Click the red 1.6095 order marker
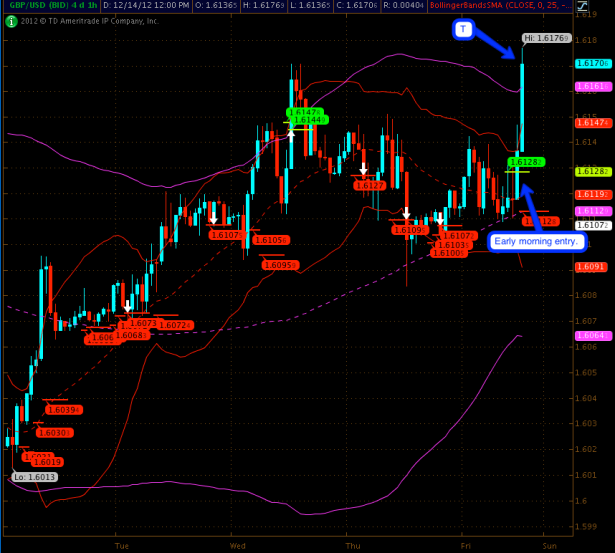The width and height of the screenshot is (615, 553). coord(279,265)
